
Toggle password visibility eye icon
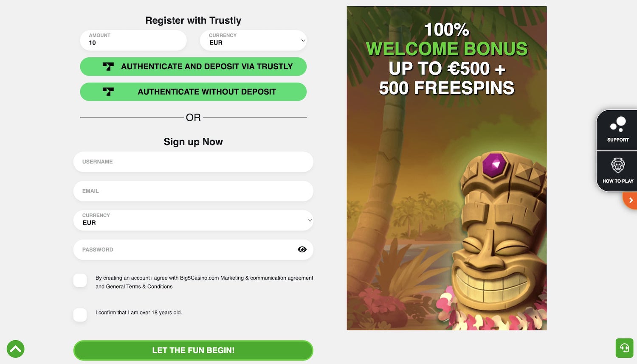(302, 249)
